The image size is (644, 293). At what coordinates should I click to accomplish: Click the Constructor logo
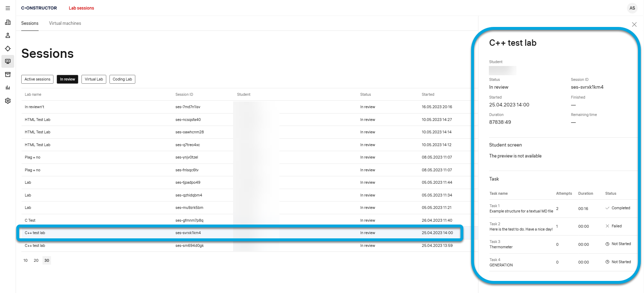pyautogui.click(x=39, y=8)
